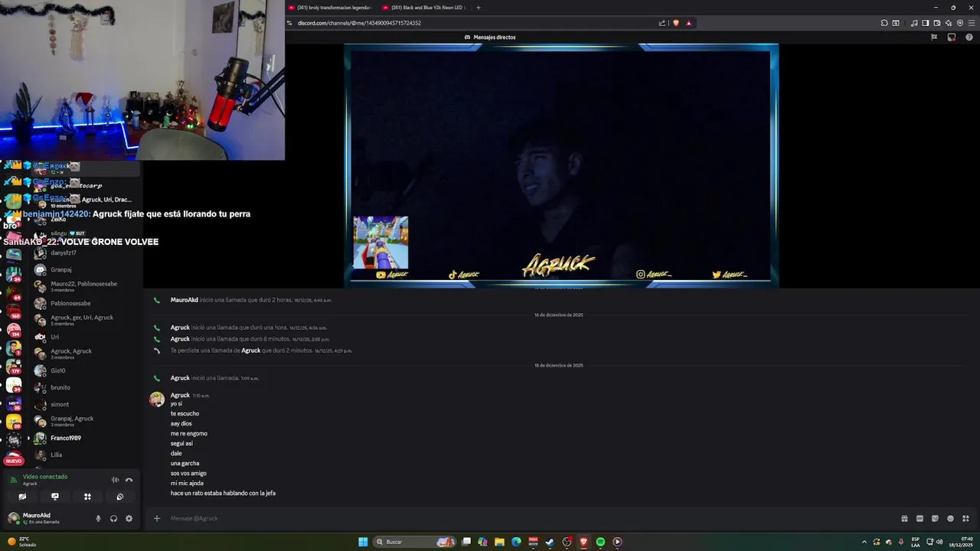Disconnect the call with the hang-up icon
Image resolution: width=980 pixels, height=551 pixels.
point(129,480)
